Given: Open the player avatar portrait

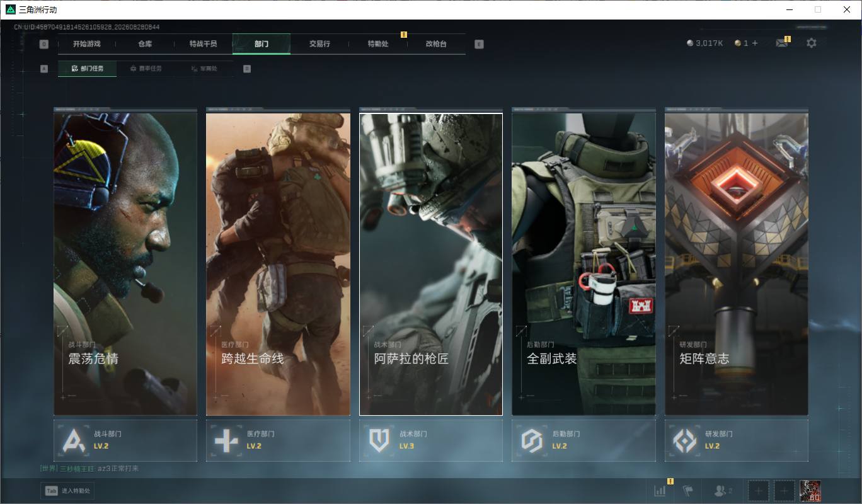Looking at the screenshot, I should coord(810,491).
